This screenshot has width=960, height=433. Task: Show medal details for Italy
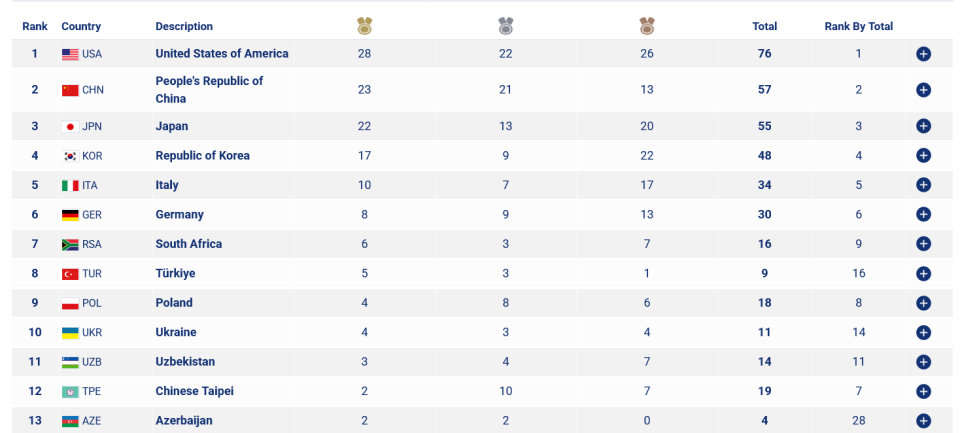tap(923, 185)
